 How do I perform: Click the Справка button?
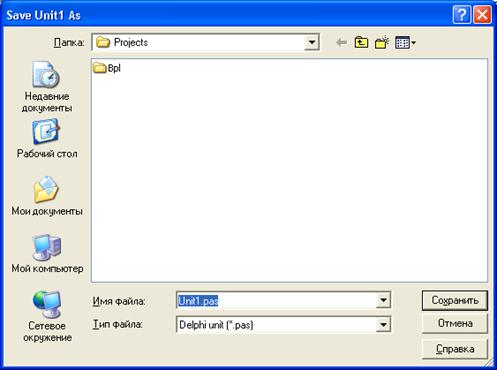[x=455, y=349]
